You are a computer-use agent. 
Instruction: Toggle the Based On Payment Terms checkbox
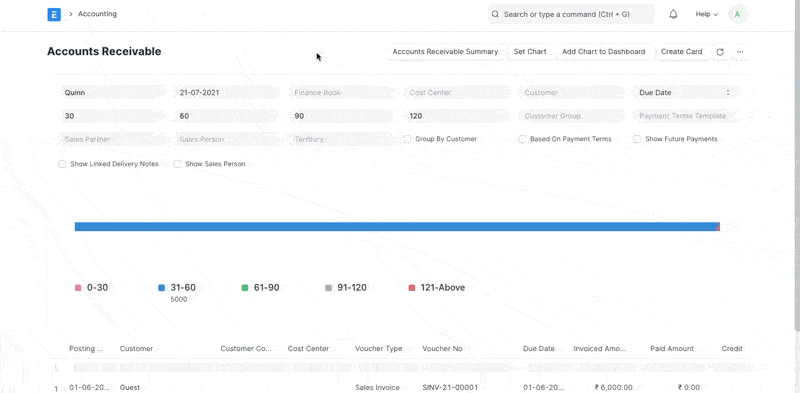coord(522,139)
